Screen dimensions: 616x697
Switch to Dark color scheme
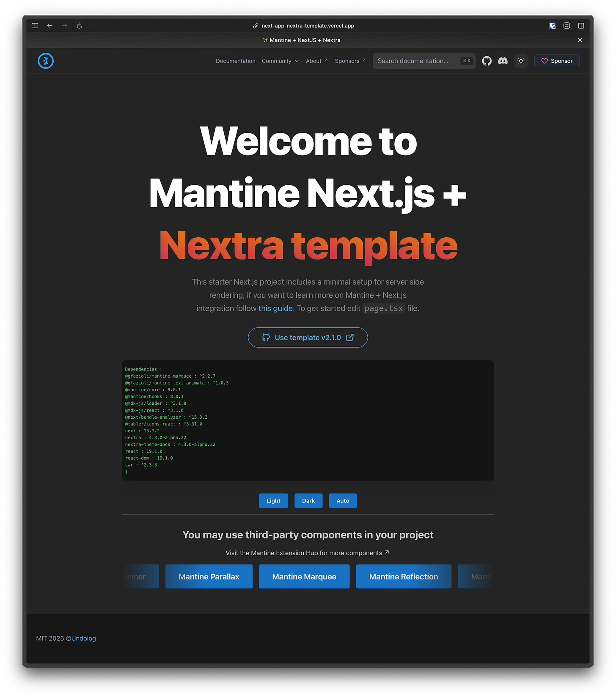[308, 501]
